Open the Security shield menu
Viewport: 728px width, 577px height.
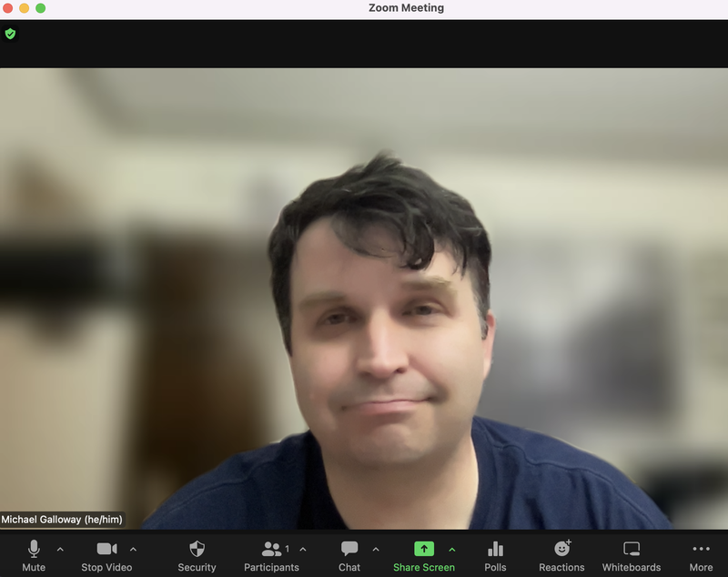(197, 556)
